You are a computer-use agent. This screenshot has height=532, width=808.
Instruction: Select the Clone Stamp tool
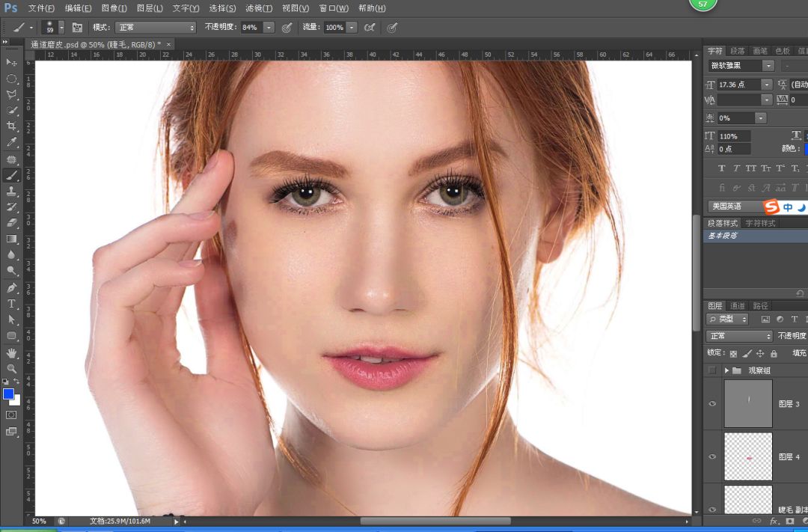(11, 192)
